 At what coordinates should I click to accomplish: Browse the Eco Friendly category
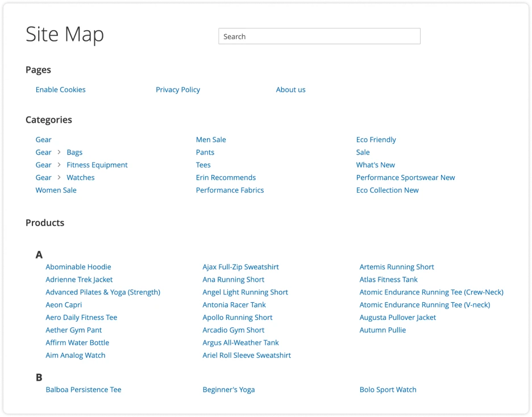pyautogui.click(x=376, y=139)
